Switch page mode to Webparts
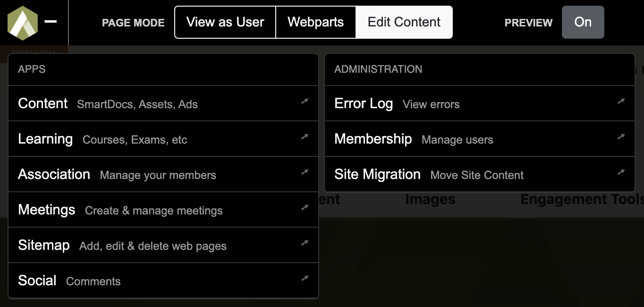Viewport: 644px width, 307px height. (315, 22)
